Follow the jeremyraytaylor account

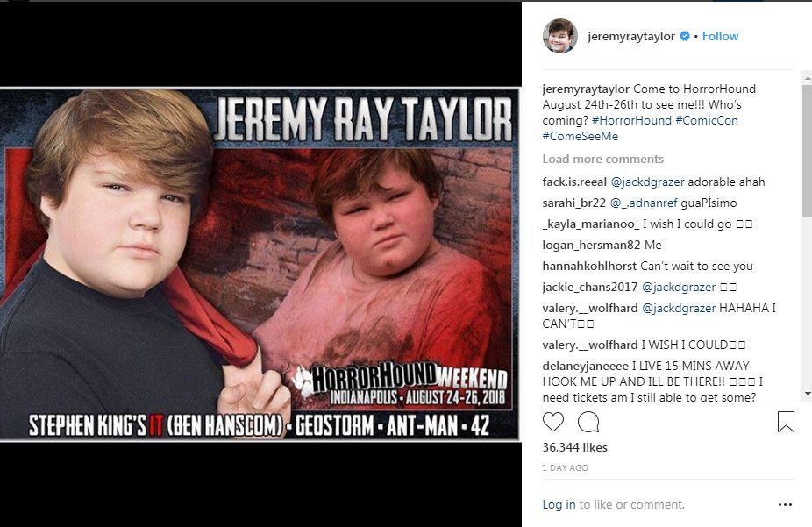tap(720, 36)
